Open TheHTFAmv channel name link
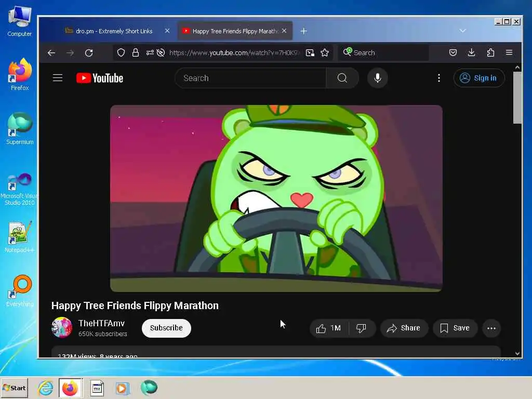Viewport: 532px width, 399px height. click(x=101, y=323)
